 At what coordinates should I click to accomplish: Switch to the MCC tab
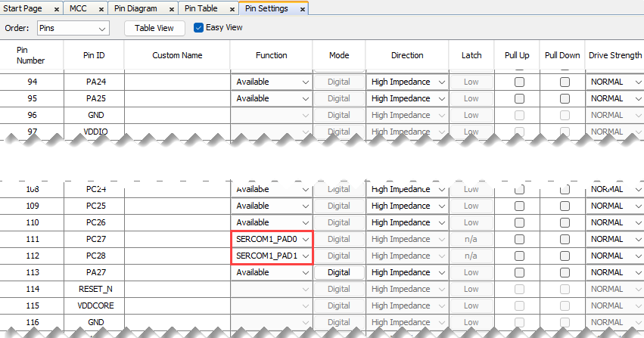77,8
